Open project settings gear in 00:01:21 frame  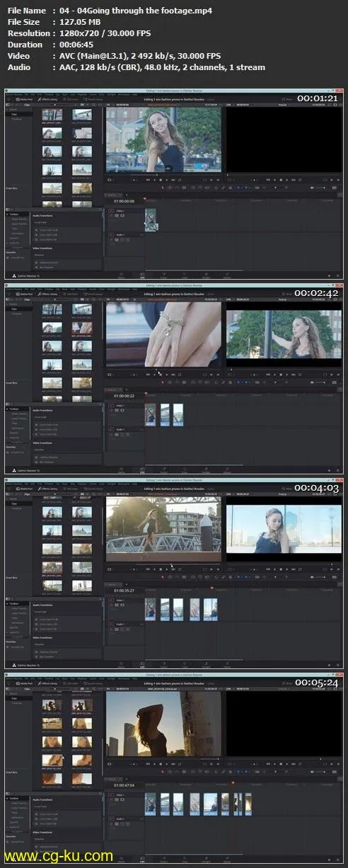pos(337,274)
